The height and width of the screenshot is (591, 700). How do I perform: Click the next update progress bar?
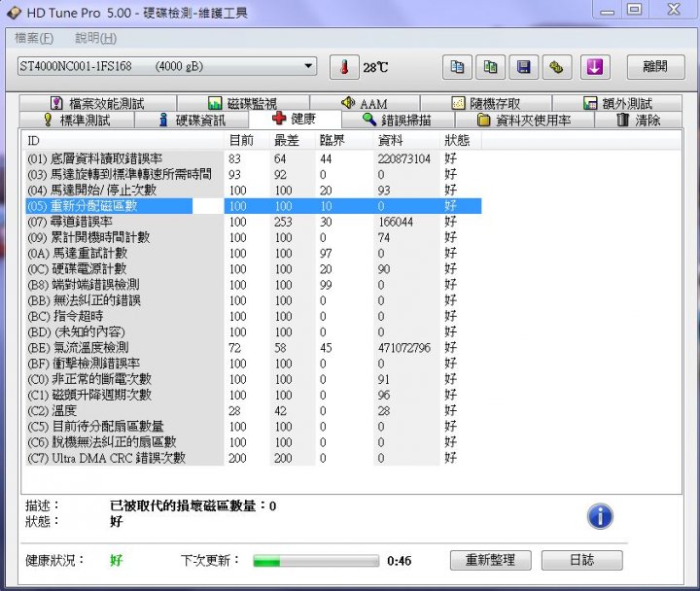pyautogui.click(x=316, y=561)
